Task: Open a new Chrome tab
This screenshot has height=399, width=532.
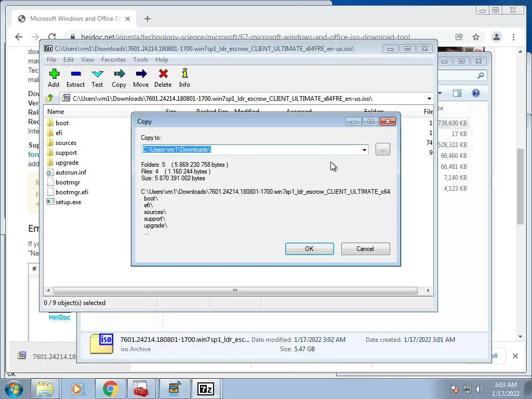Action: click(147, 19)
